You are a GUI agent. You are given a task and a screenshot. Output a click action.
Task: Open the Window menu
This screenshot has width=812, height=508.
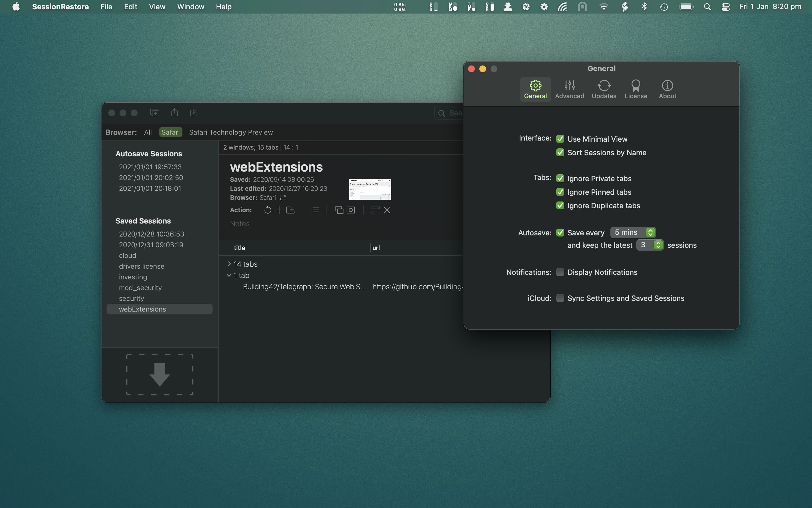pos(191,7)
